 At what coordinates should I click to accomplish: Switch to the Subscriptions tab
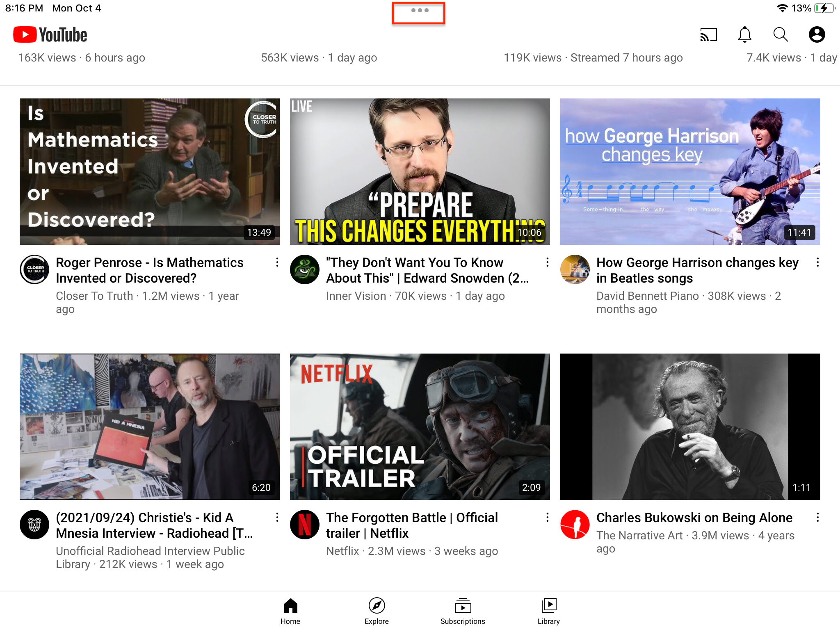[x=463, y=611]
